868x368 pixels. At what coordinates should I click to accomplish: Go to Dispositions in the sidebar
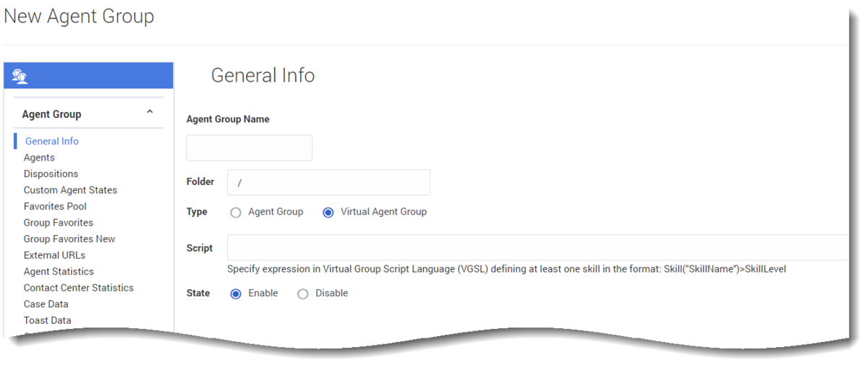(51, 174)
